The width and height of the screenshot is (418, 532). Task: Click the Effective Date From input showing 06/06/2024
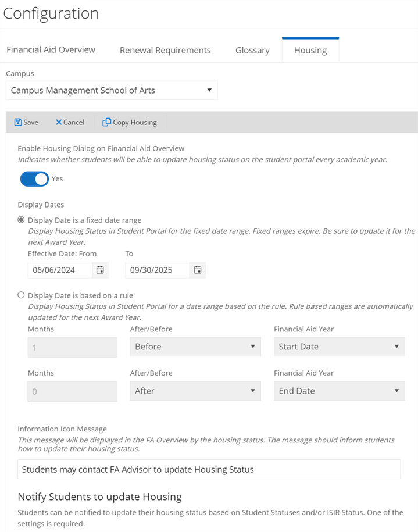(58, 270)
